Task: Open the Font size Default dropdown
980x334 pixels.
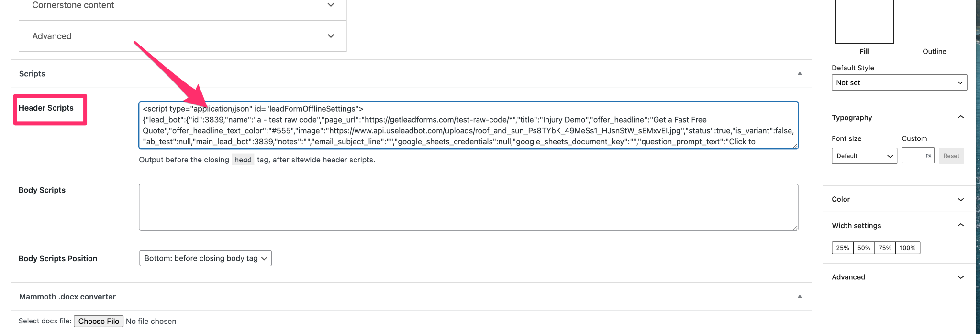Action: [x=864, y=156]
